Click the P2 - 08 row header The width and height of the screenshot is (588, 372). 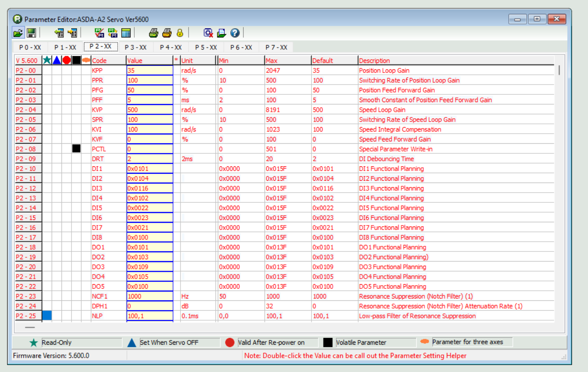pyautogui.click(x=28, y=149)
